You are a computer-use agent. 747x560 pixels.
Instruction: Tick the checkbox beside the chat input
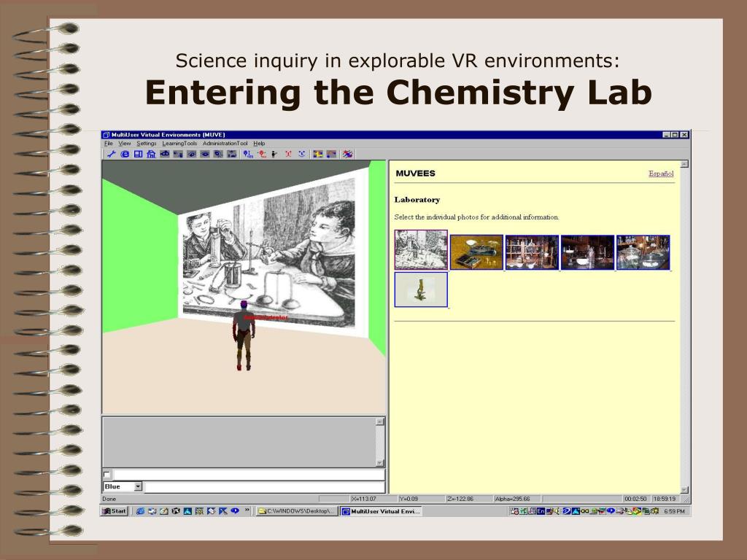[x=107, y=475]
